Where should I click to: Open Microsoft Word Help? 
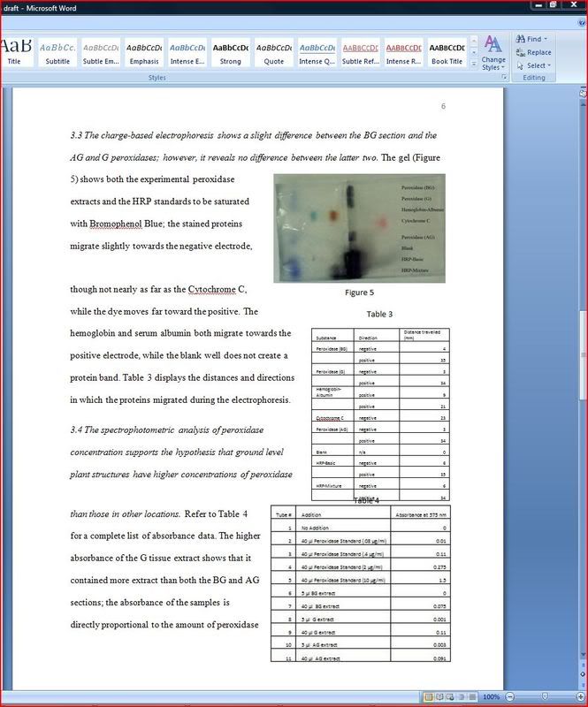582,23
